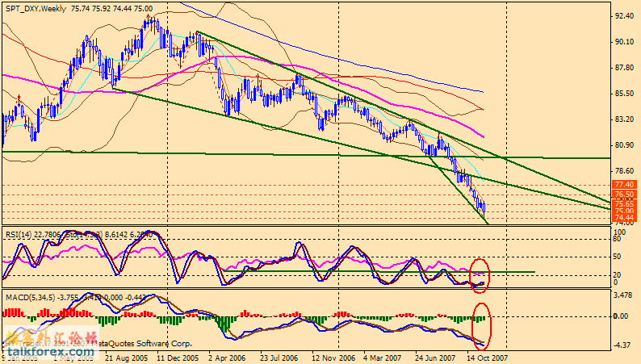This screenshot has width=641, height=364.
Task: Click the RSI(14) indicator label
Action: point(18,235)
